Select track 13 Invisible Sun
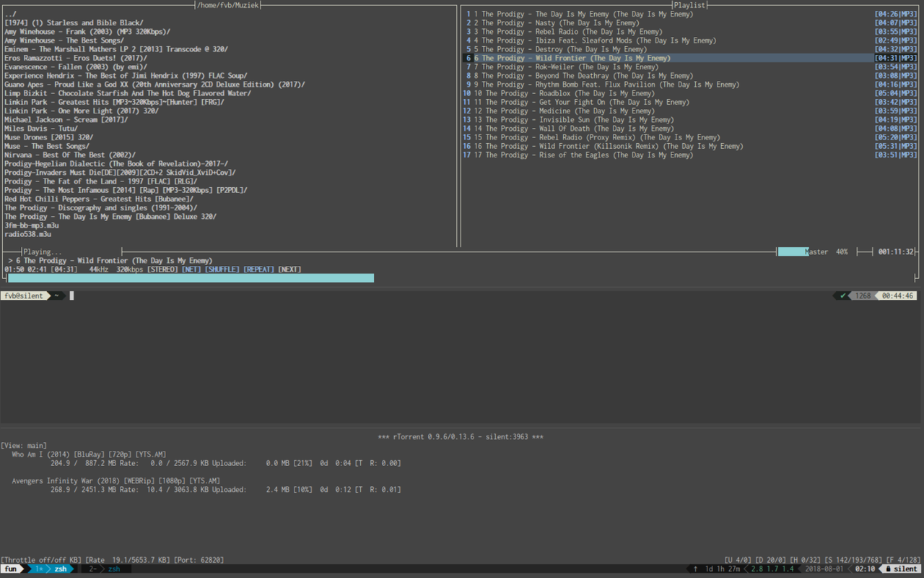This screenshot has width=924, height=578. pos(690,120)
